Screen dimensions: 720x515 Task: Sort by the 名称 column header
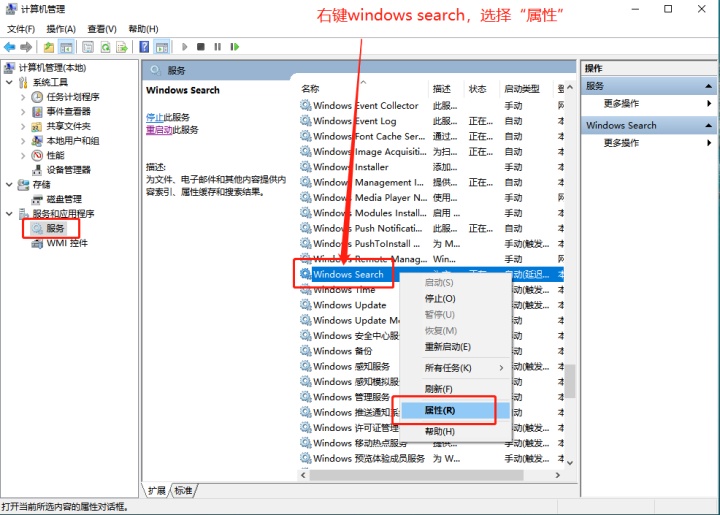[310, 89]
